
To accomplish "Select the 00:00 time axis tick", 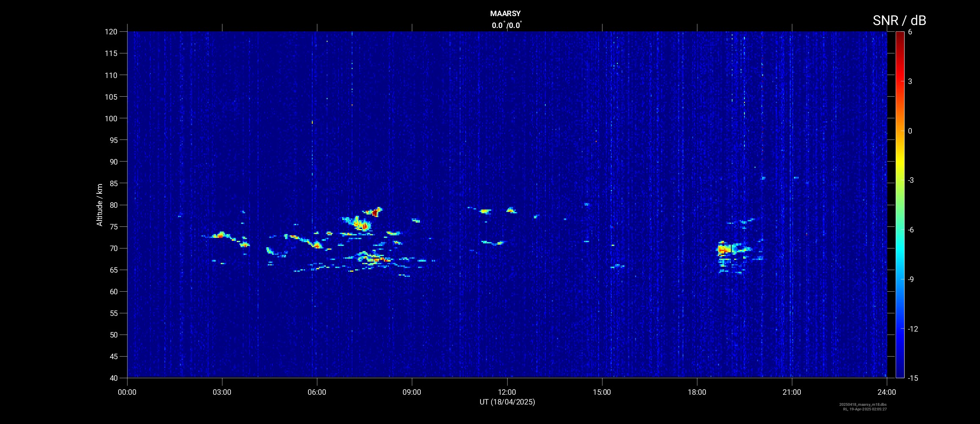I will pos(127,392).
